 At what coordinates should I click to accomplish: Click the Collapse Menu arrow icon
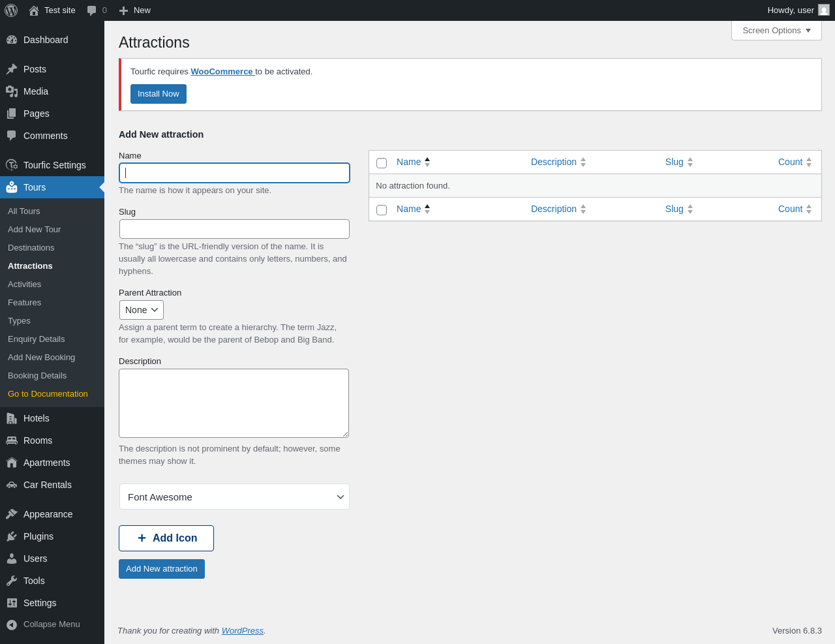[x=12, y=624]
